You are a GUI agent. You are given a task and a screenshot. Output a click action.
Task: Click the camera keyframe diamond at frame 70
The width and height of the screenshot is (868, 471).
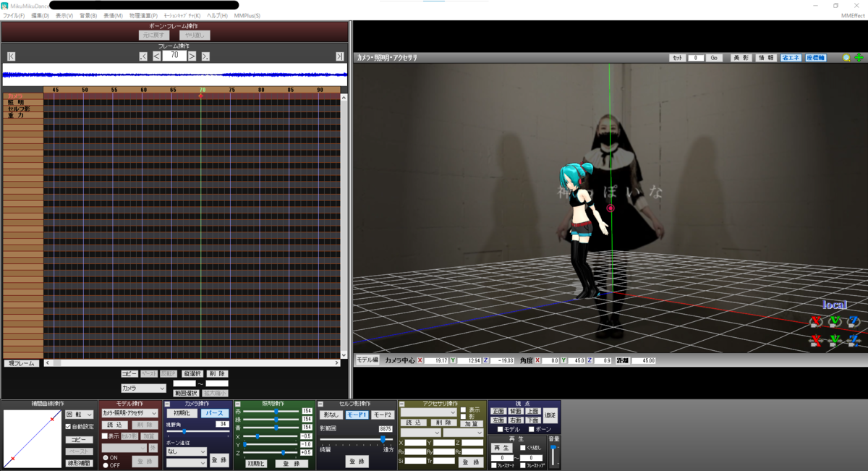coord(200,96)
